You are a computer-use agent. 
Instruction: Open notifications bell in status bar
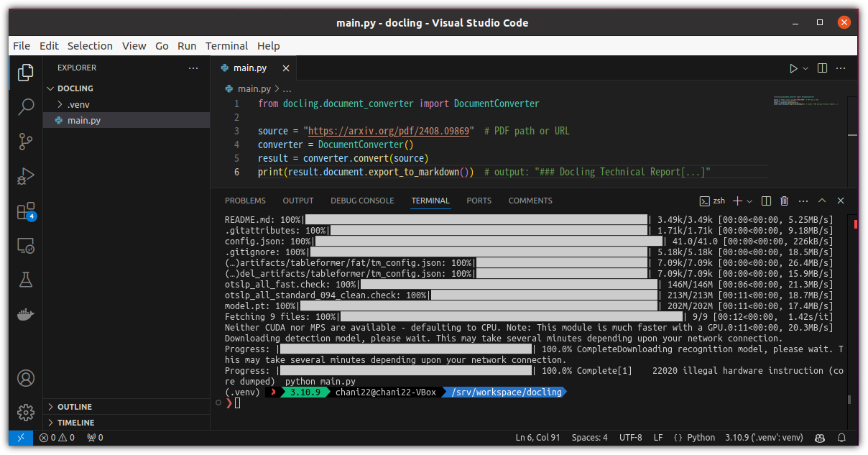pos(843,437)
